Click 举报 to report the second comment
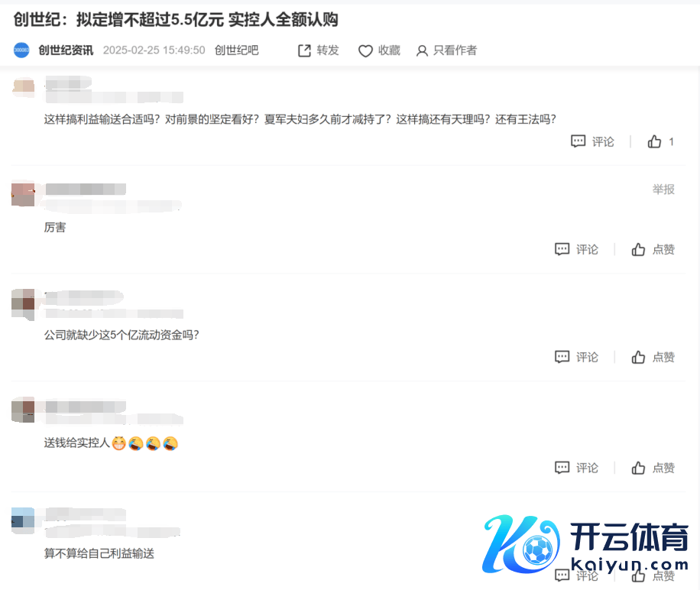 [663, 190]
